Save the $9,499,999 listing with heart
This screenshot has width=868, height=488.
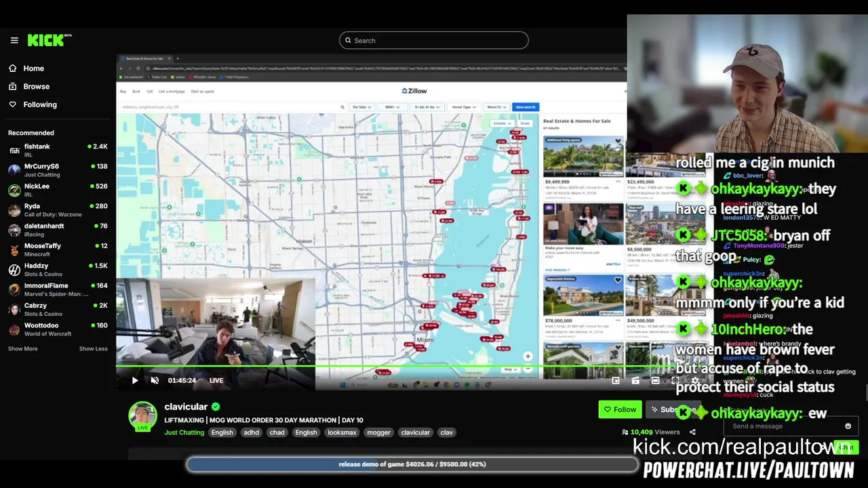[618, 142]
